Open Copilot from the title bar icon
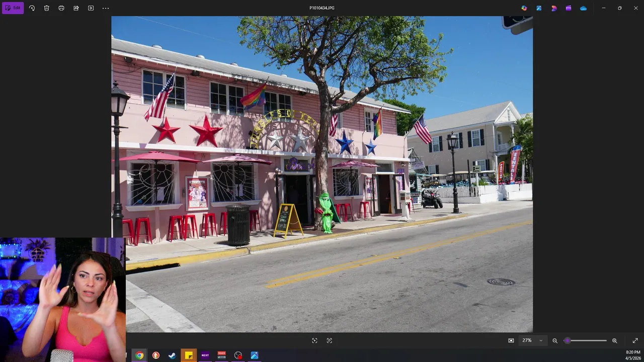This screenshot has width=644, height=362. pyautogui.click(x=524, y=8)
